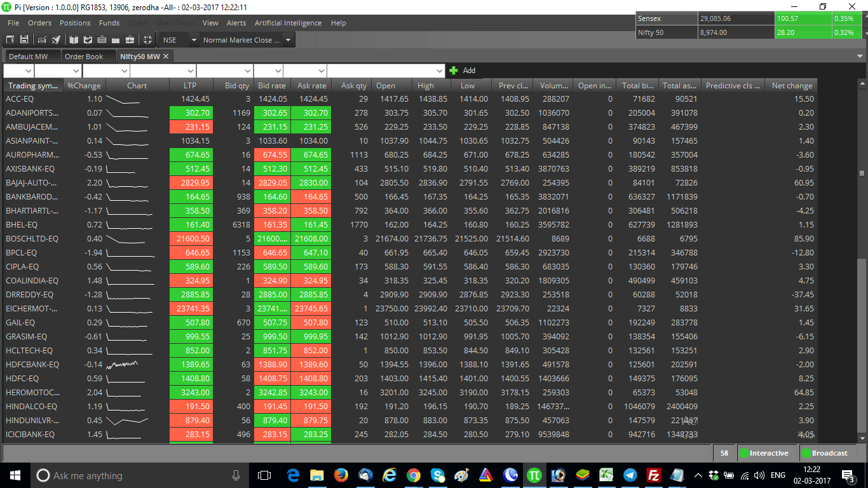Open the Artificial Intelligence menu

pos(288,23)
